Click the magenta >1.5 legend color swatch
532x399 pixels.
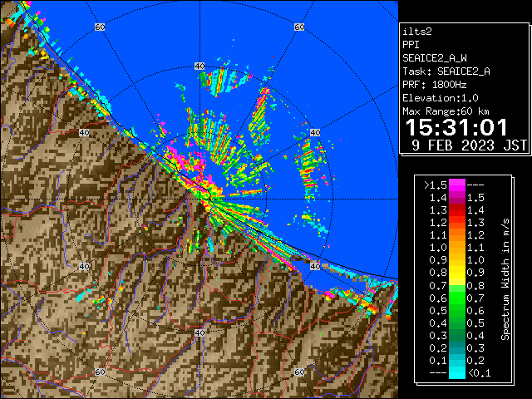[x=457, y=185]
